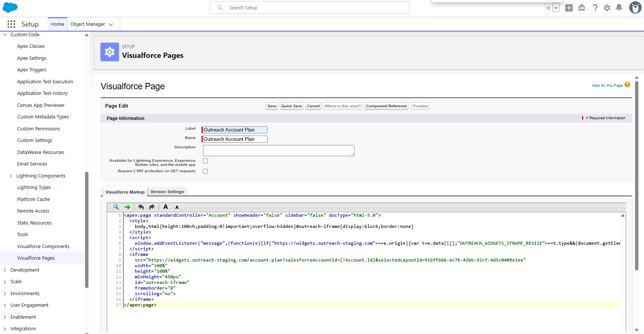The width and height of the screenshot is (644, 334).
Task: Increase editor font size with large A
Action: tap(166, 207)
